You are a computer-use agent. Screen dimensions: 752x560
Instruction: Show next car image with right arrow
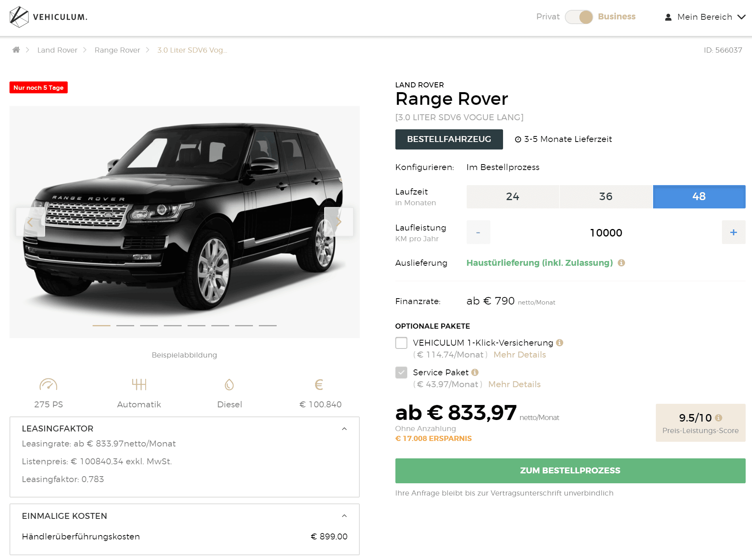(x=339, y=222)
